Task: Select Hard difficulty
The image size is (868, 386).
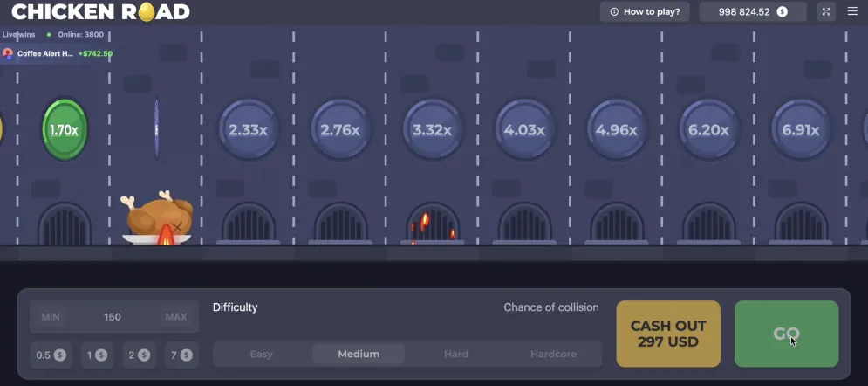Action: [456, 354]
